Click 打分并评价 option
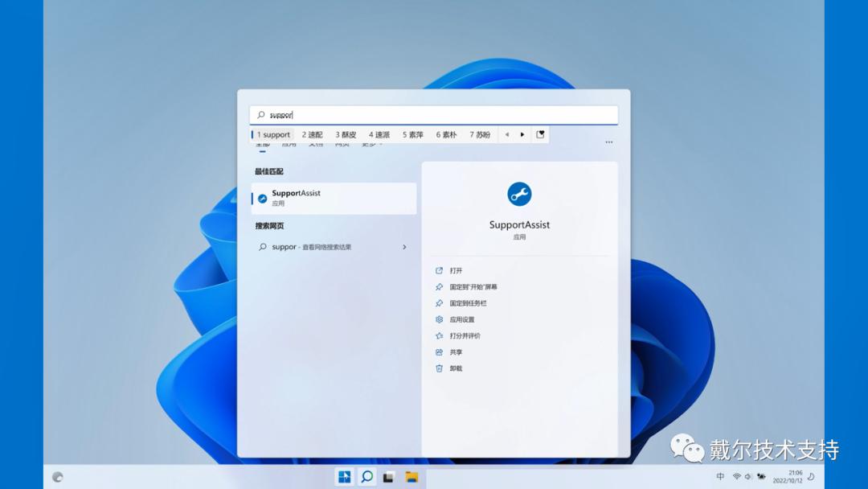This screenshot has width=868, height=489. (x=465, y=335)
